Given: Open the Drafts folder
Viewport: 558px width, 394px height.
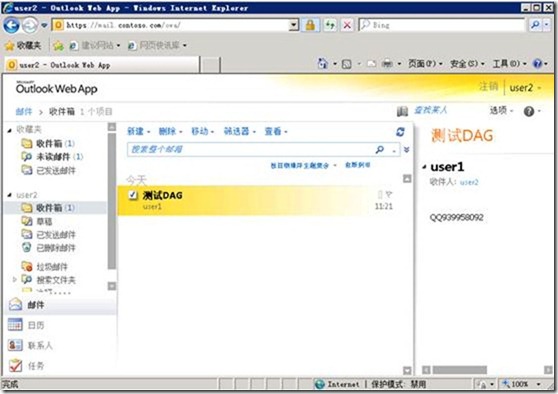Looking at the screenshot, I should point(37,222).
